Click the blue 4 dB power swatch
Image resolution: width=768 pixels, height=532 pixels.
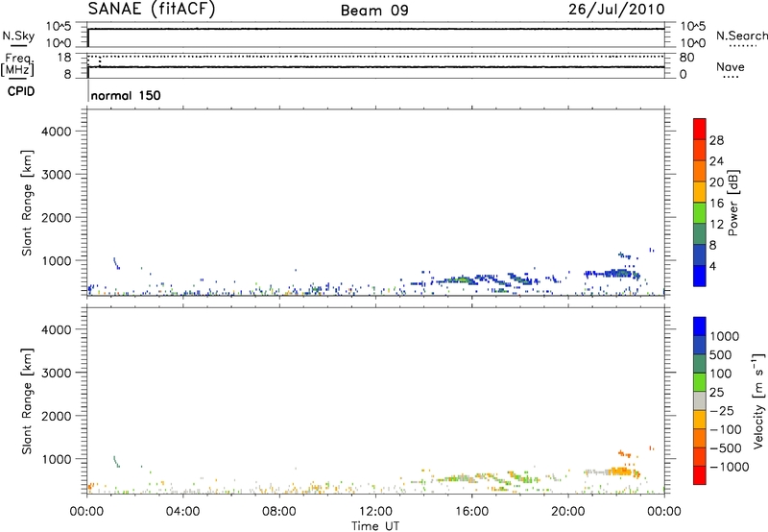(x=700, y=276)
